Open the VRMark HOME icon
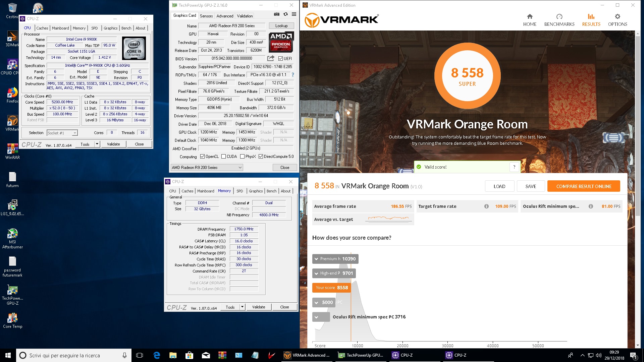 click(x=530, y=16)
